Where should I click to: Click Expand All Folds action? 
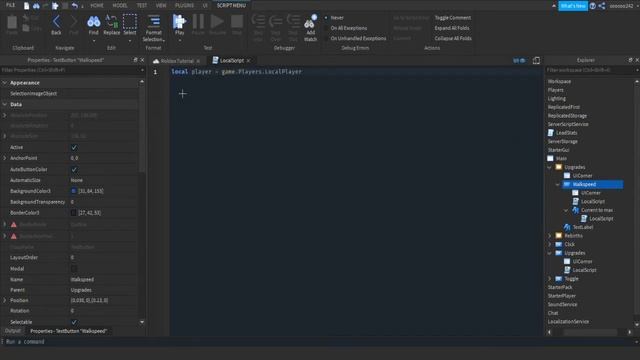[x=452, y=28]
